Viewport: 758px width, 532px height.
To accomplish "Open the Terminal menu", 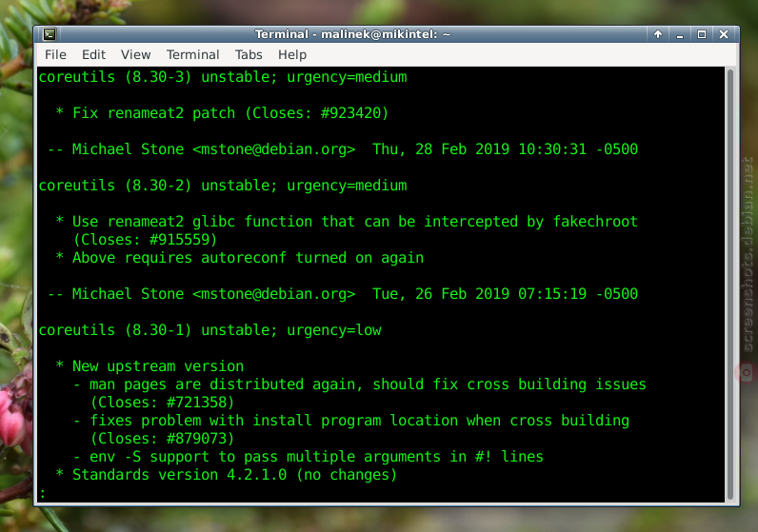I will pos(192,54).
